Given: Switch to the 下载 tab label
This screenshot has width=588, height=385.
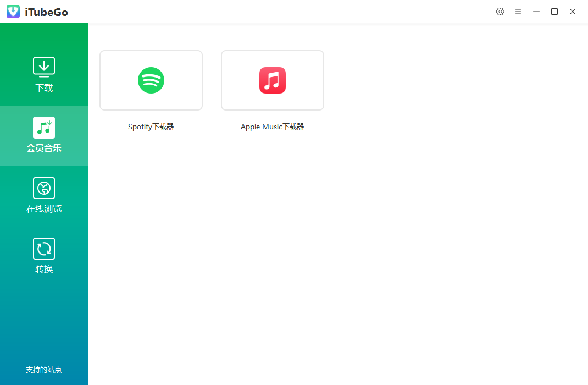Looking at the screenshot, I should point(44,88).
